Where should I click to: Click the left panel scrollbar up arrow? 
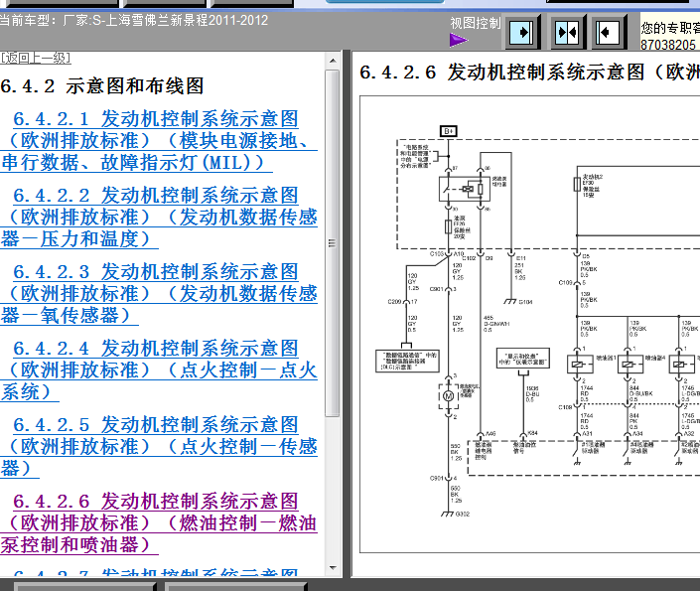click(333, 60)
